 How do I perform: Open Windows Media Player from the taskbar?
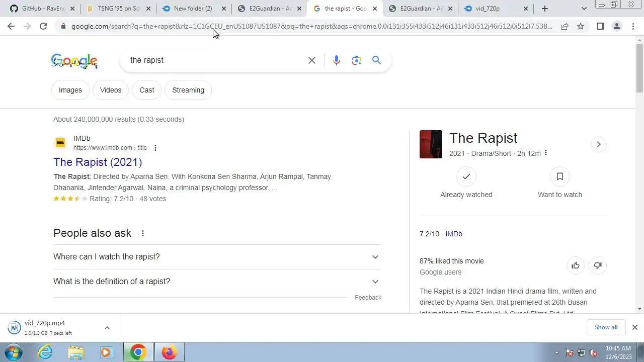(106, 352)
